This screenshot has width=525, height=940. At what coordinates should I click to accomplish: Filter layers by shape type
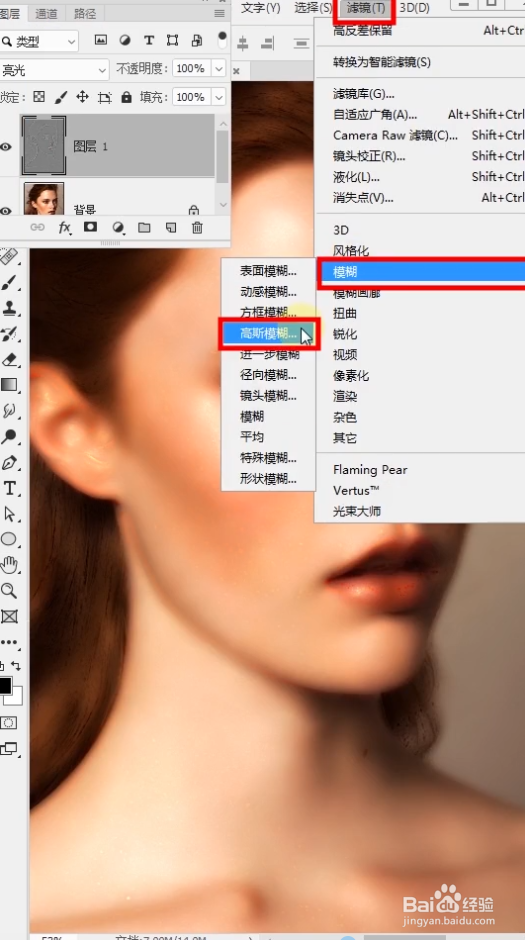coord(173,40)
